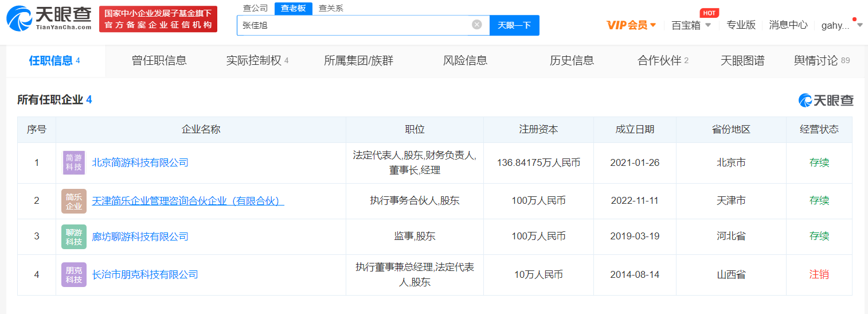868x314 pixels.
Task: Click the red 注销 status text
Action: (x=819, y=274)
